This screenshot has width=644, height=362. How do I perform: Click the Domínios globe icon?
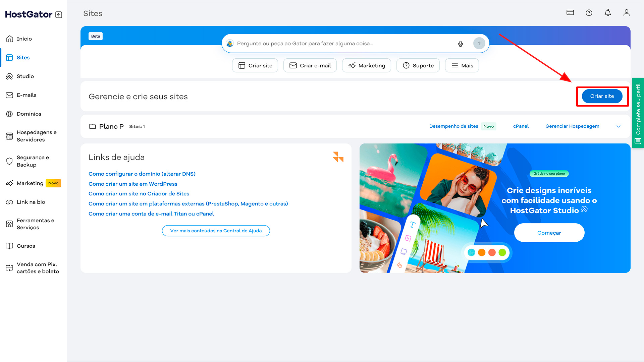(x=9, y=114)
